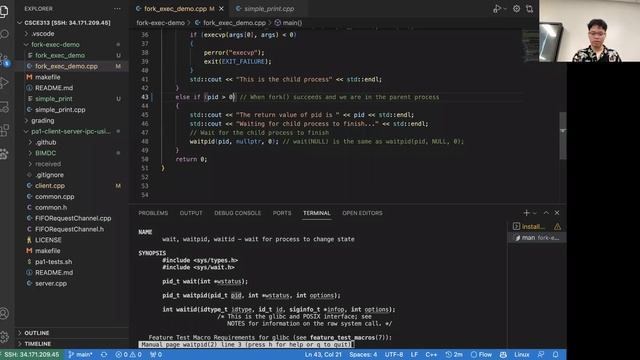Open the Explorer view icon
640x360 pixels.
tap(4, 11)
